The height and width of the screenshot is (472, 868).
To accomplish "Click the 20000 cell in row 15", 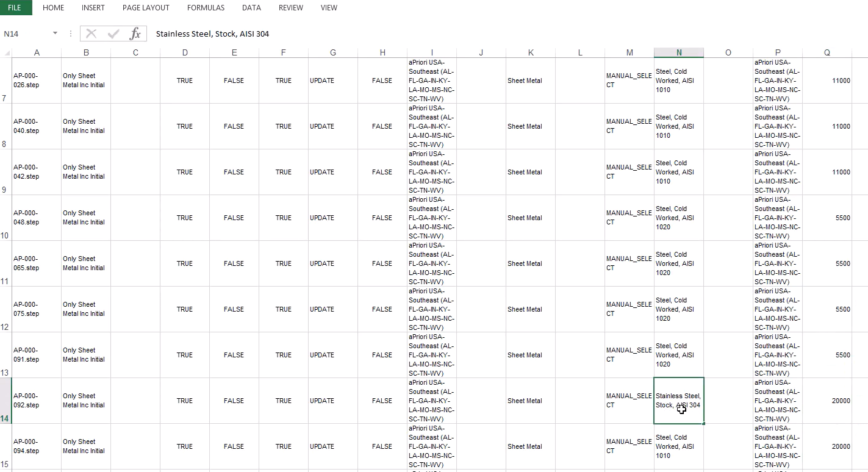I will 827,446.
